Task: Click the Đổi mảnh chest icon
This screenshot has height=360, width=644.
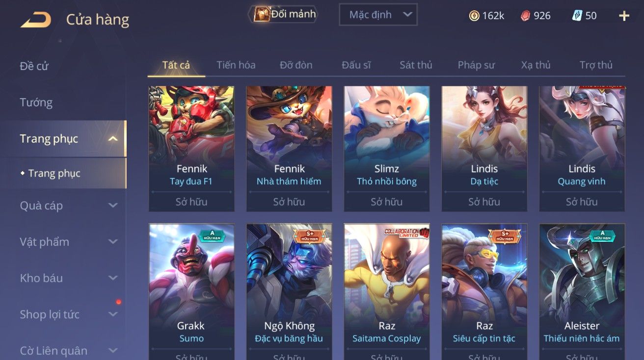Action: tap(262, 14)
